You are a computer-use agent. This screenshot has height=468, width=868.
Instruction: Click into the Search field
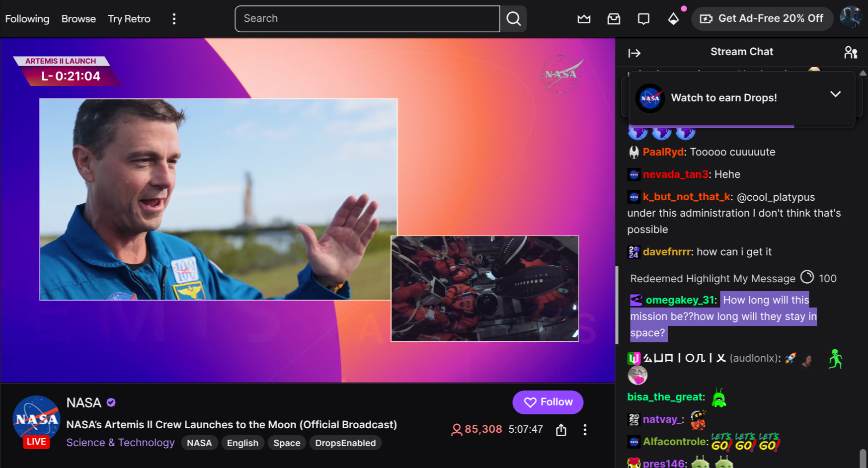[367, 19]
